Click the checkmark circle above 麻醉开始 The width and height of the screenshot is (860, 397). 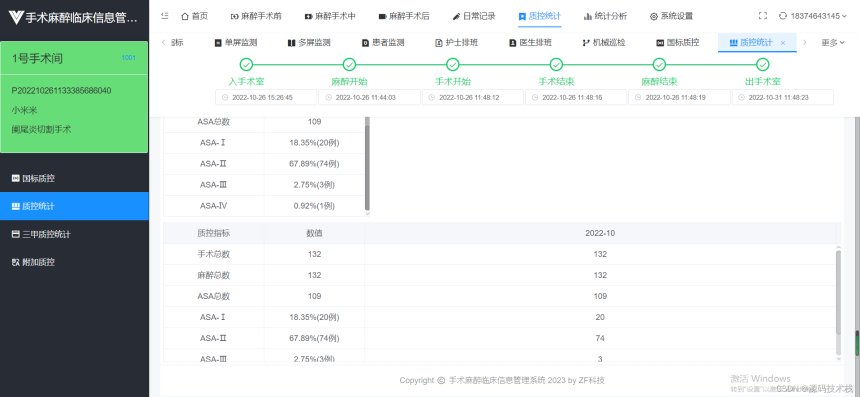pos(349,65)
